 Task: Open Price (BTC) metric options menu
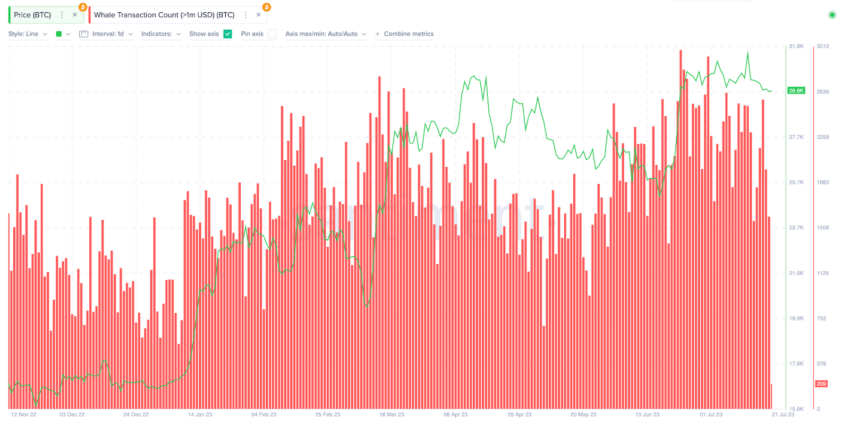pos(62,15)
